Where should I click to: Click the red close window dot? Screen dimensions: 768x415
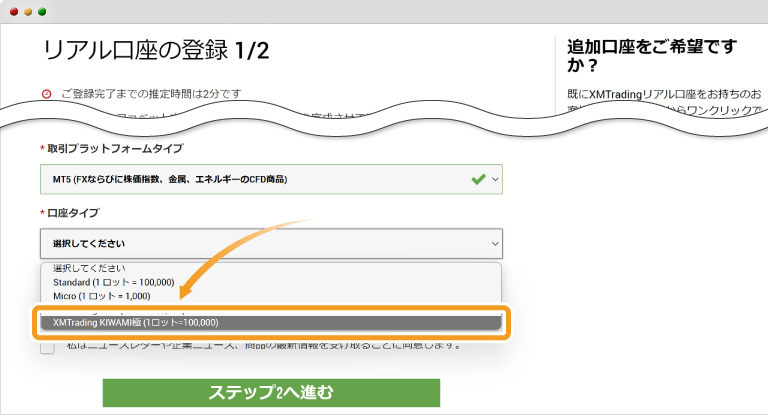(x=14, y=12)
